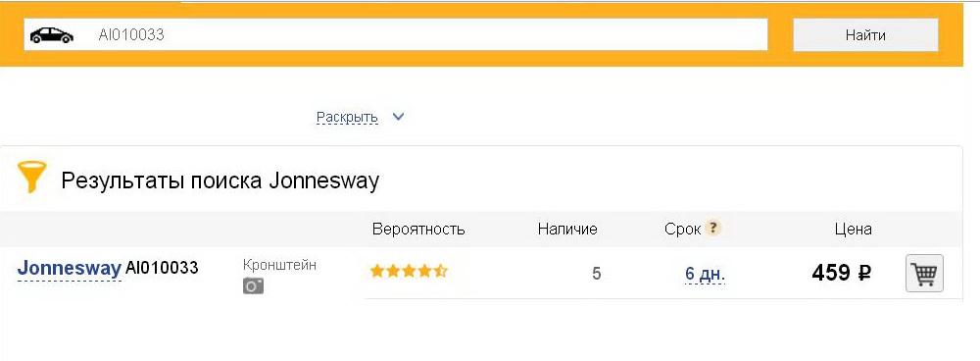Image resolution: width=980 pixels, height=361 pixels.
Task: Open the question mark help icon near Срок
Action: pyautogui.click(x=712, y=228)
